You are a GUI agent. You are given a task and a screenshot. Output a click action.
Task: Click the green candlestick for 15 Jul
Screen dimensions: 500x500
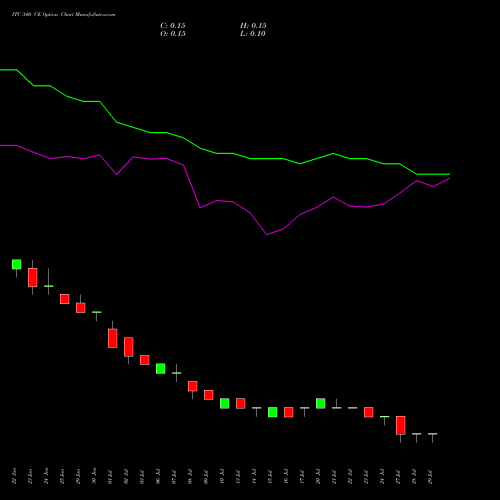click(273, 412)
